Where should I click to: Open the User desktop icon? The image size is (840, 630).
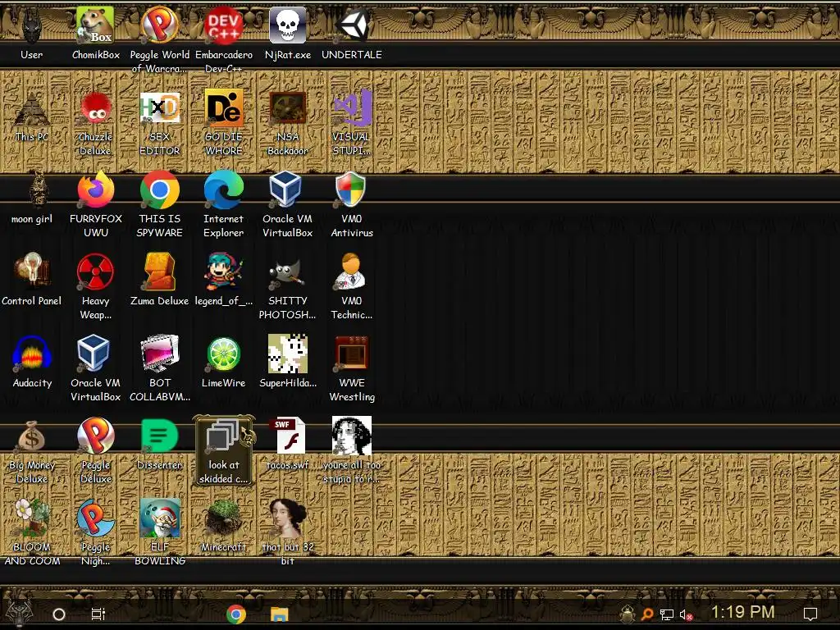tap(32, 34)
